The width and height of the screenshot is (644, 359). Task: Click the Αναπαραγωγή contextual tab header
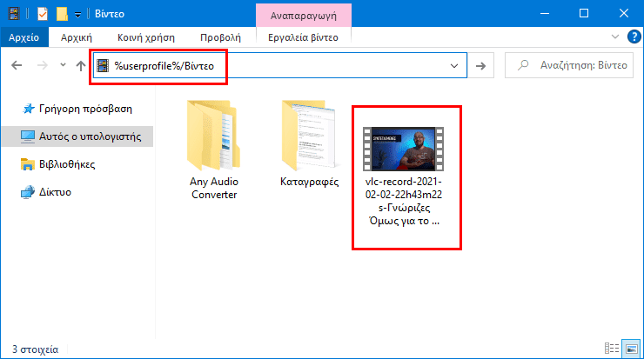coord(303,16)
